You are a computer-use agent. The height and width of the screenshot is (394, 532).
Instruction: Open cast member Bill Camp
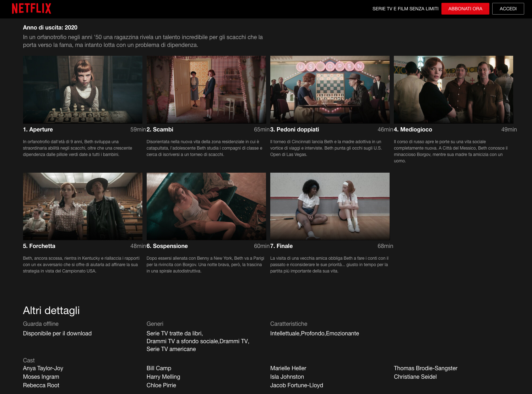[159, 368]
